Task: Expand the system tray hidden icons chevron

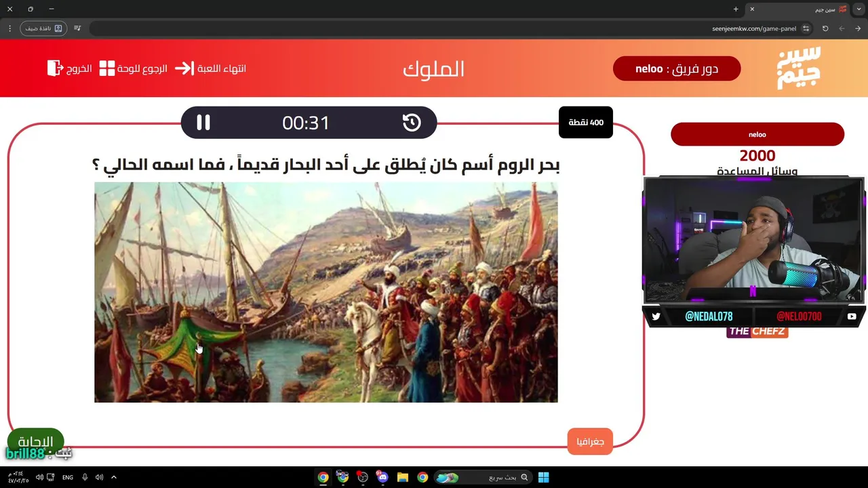Action: click(x=114, y=477)
